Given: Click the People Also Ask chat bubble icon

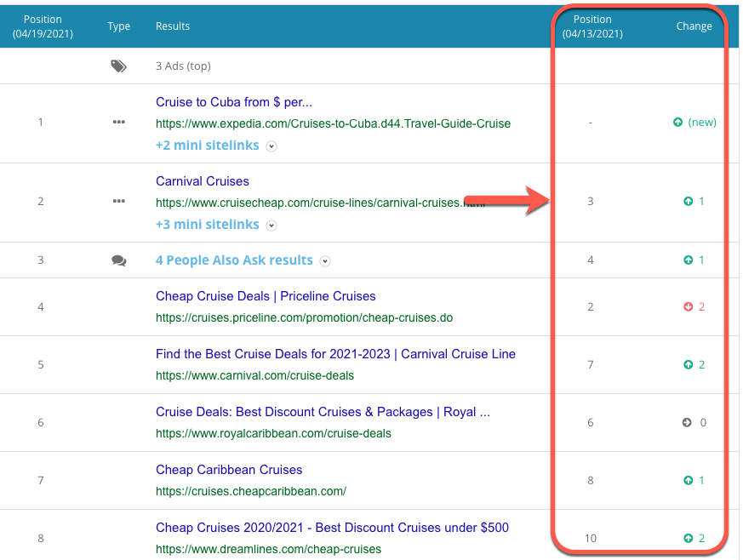Looking at the screenshot, I should 119,260.
